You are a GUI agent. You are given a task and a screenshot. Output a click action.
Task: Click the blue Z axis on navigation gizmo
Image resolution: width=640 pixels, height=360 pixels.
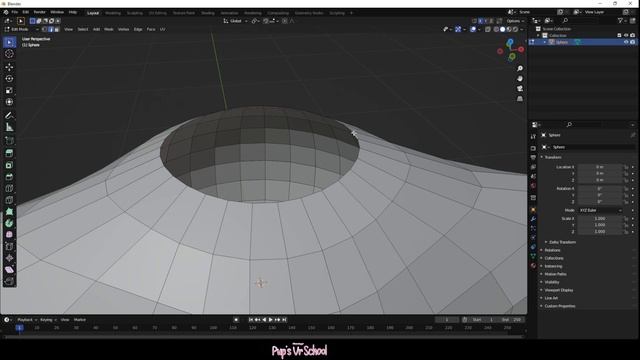point(510,42)
